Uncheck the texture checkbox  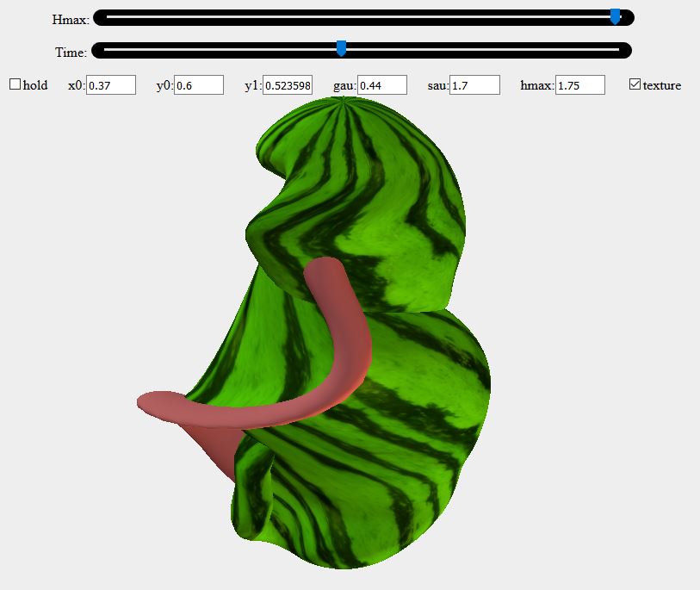tap(635, 84)
